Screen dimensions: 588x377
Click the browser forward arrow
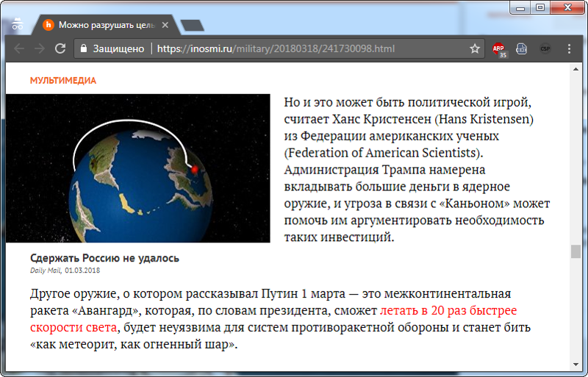40,49
